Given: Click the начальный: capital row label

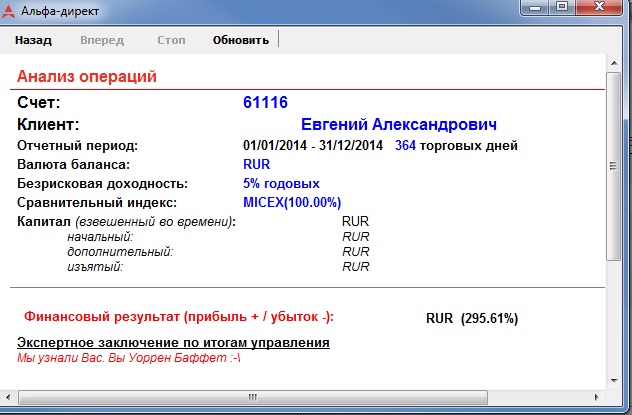Looking at the screenshot, I should tap(100, 237).
